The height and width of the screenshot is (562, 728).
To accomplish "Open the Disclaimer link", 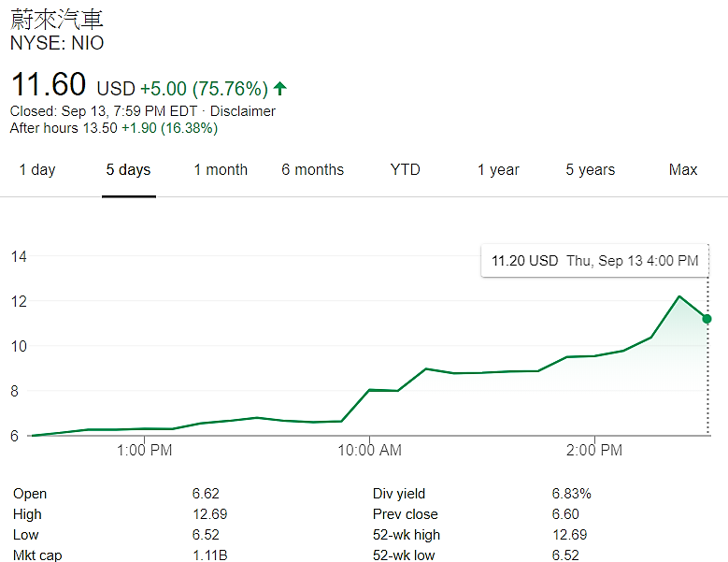I will point(243,111).
